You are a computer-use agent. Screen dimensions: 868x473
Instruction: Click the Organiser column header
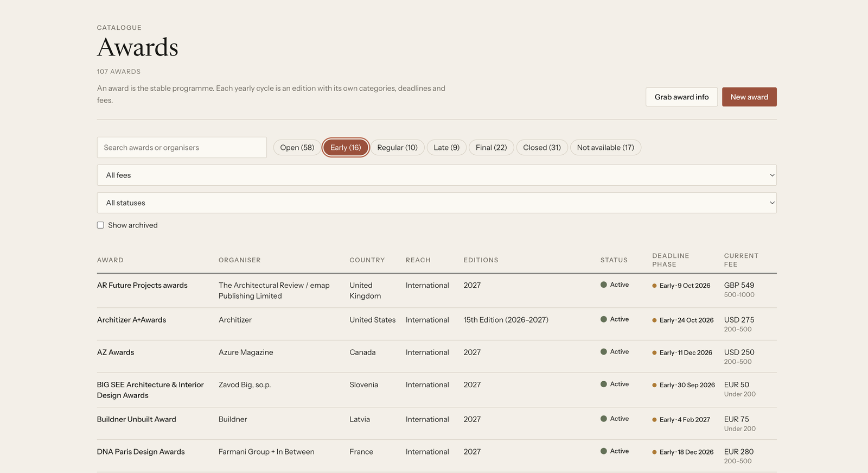coord(240,260)
